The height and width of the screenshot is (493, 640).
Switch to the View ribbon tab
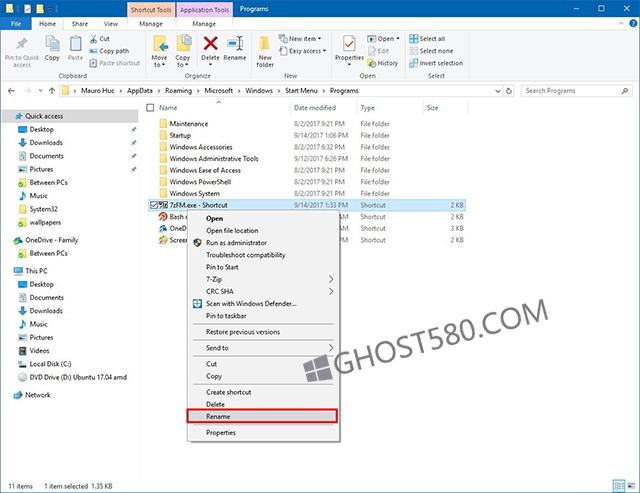(x=111, y=24)
